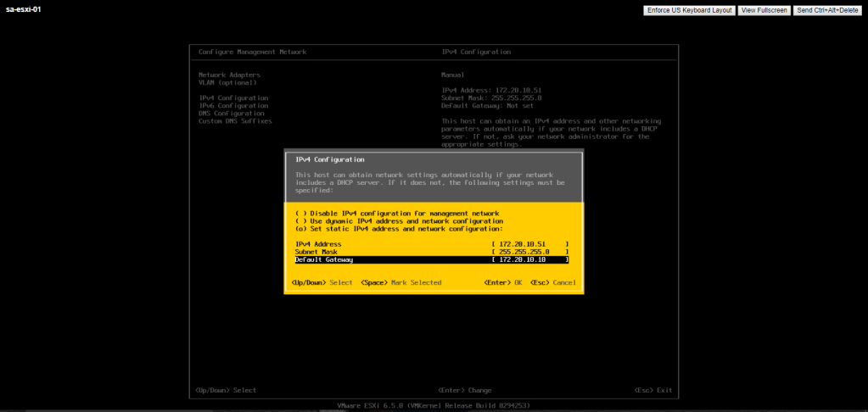Click the IPv4 Address input field
The width and height of the screenshot is (868, 412).
coord(529,244)
